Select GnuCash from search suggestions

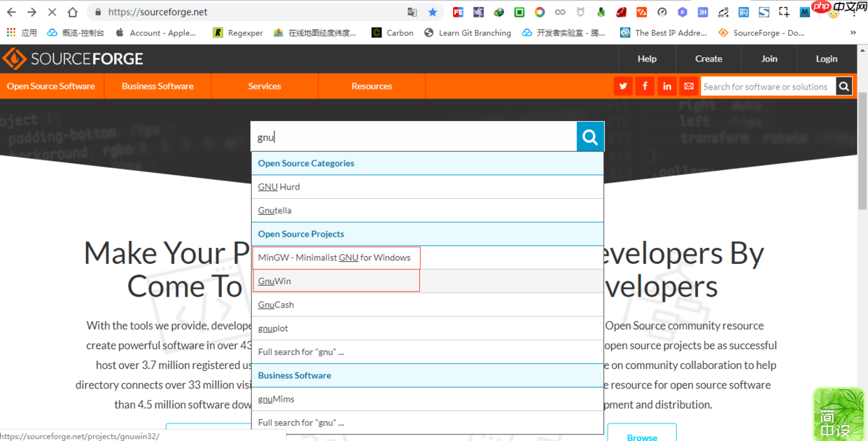pos(276,304)
